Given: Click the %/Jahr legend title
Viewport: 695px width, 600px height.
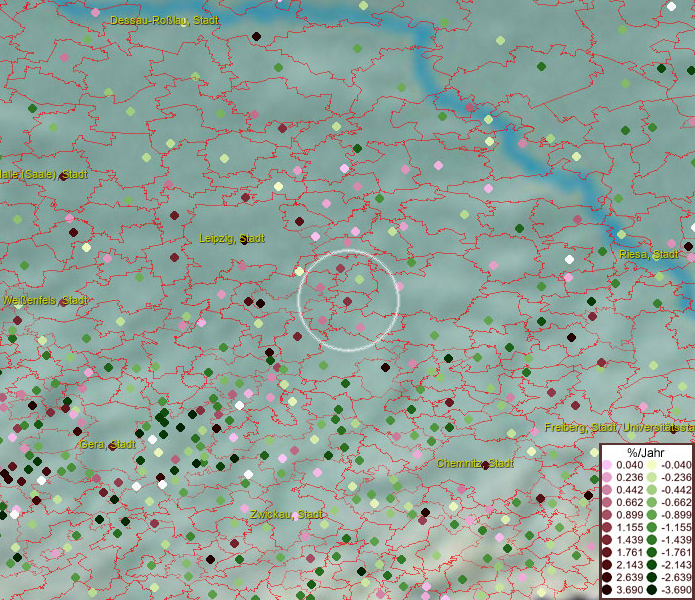Looking at the screenshot, I should (646, 452).
